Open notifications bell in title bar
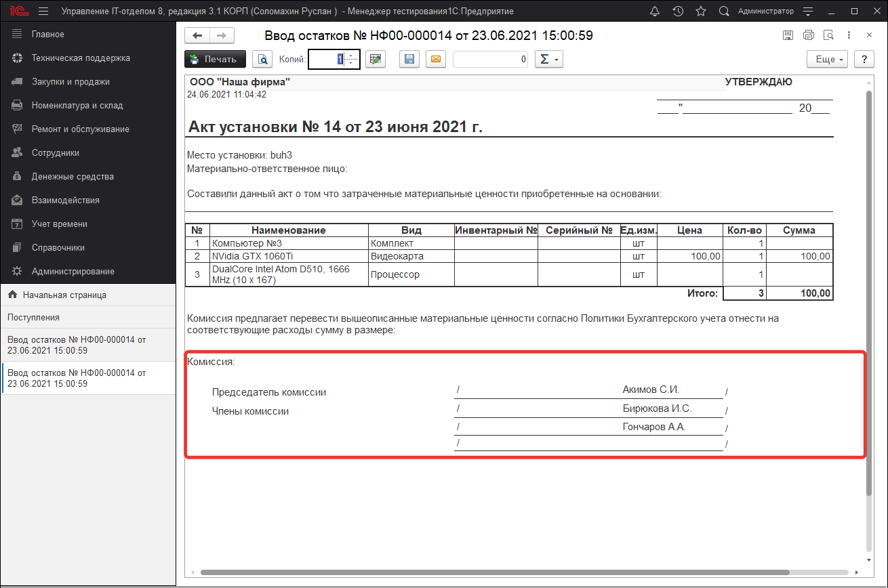The height and width of the screenshot is (588, 888). [654, 12]
